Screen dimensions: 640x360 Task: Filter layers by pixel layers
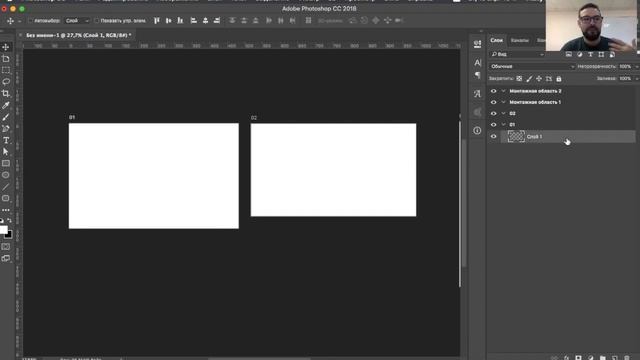coord(569,54)
